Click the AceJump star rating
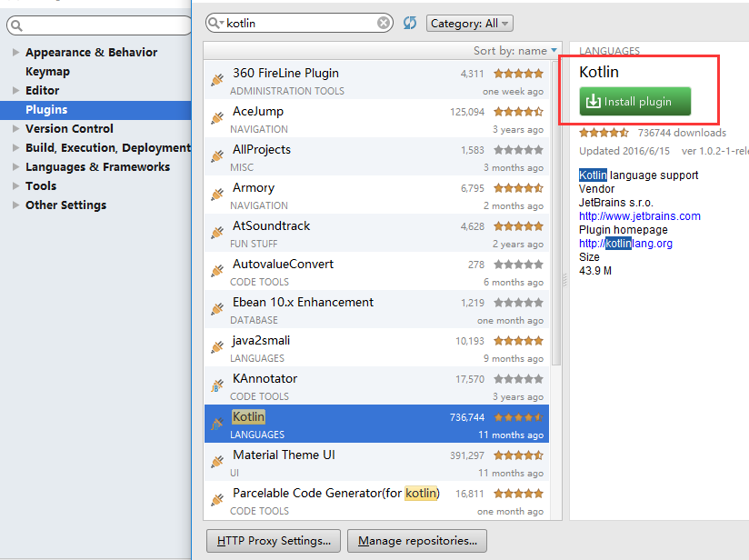The height and width of the screenshot is (560, 749). pyautogui.click(x=518, y=112)
